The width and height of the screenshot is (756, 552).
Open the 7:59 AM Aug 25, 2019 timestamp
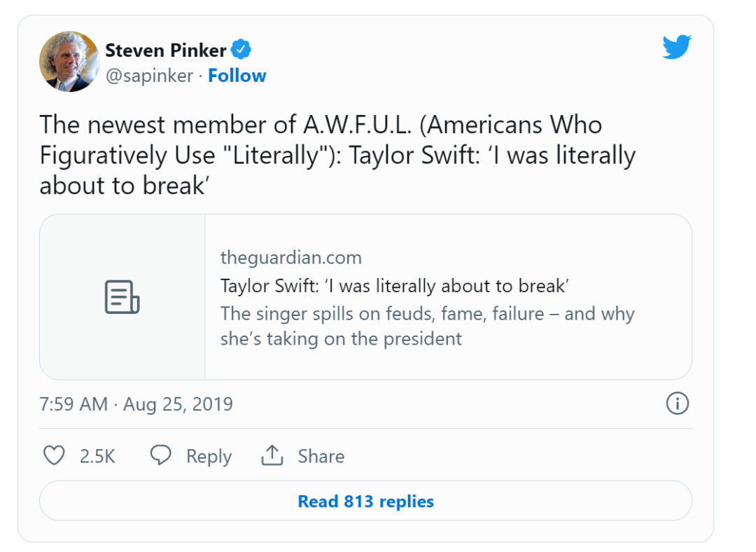pos(136,404)
